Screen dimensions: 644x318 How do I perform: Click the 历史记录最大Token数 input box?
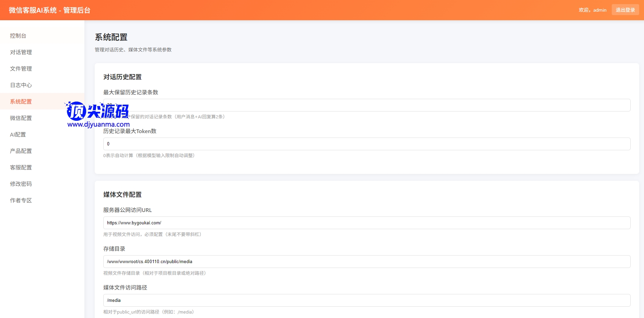tap(366, 144)
